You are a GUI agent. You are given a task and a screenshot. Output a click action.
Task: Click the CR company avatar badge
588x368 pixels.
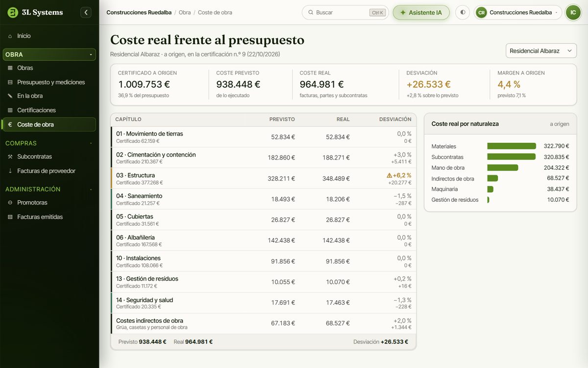click(481, 12)
